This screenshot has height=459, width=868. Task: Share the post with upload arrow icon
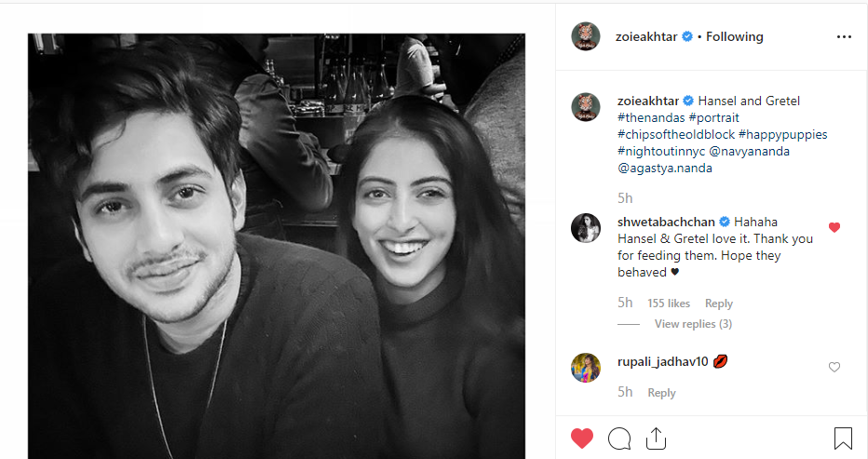pos(656,439)
